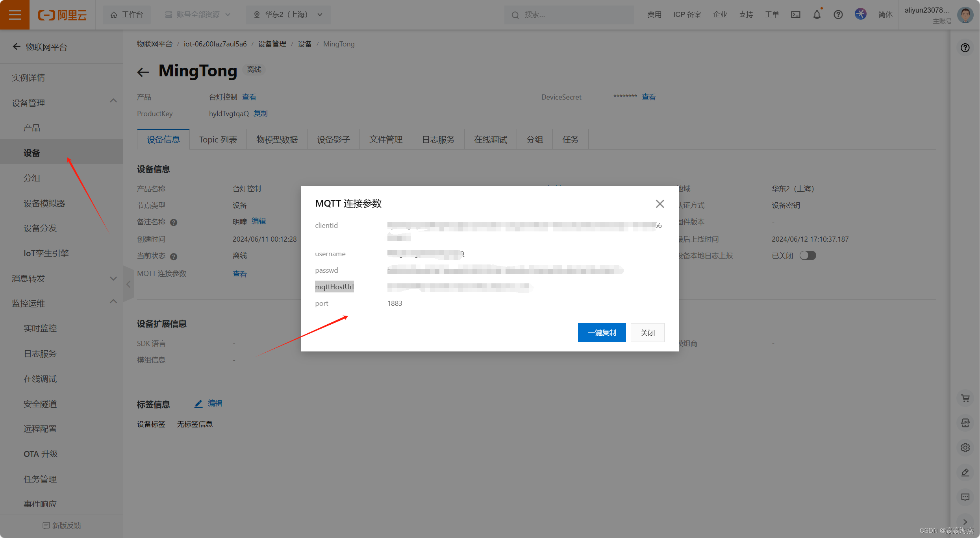
Task: Open the shopping cart icon on right sidebar
Action: pyautogui.click(x=965, y=398)
